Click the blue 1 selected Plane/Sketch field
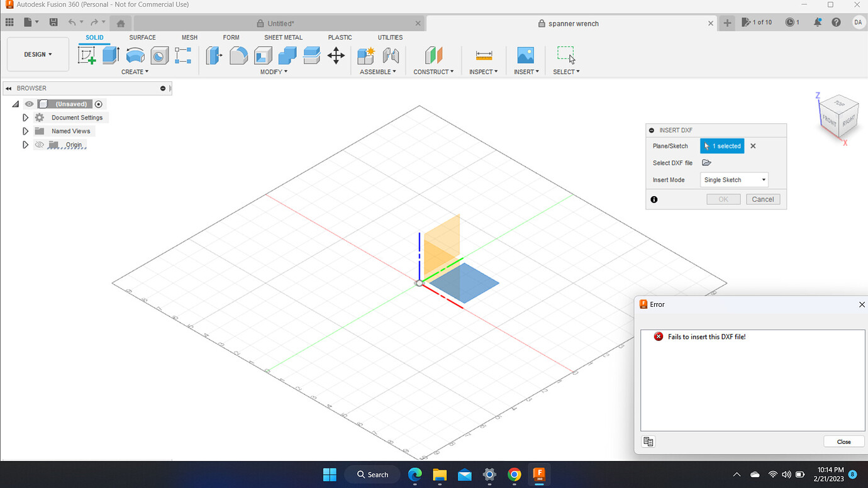 pos(721,145)
